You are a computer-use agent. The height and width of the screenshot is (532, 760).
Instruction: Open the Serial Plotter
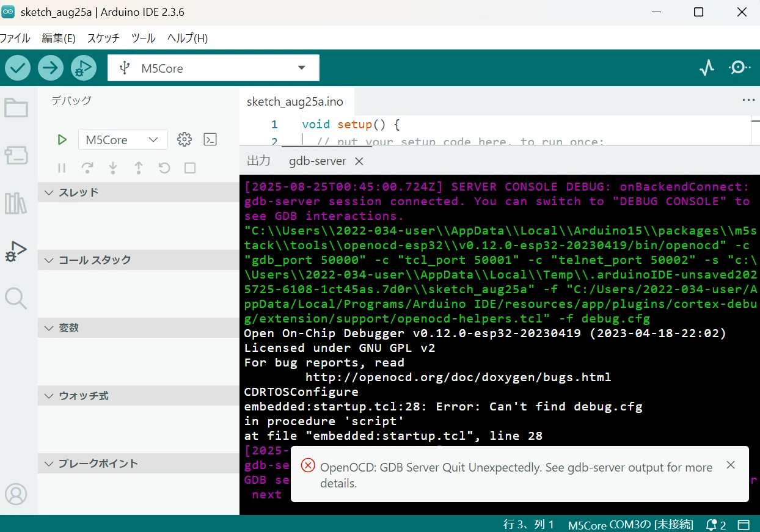[707, 68]
